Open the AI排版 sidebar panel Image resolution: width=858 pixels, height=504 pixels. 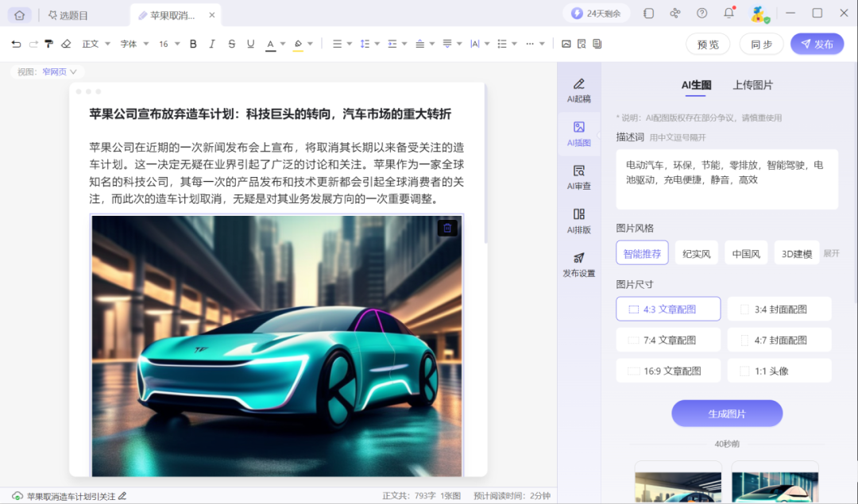[579, 221]
